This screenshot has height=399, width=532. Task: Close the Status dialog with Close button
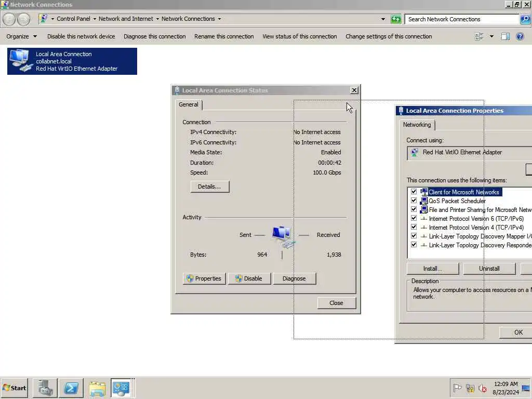point(336,303)
